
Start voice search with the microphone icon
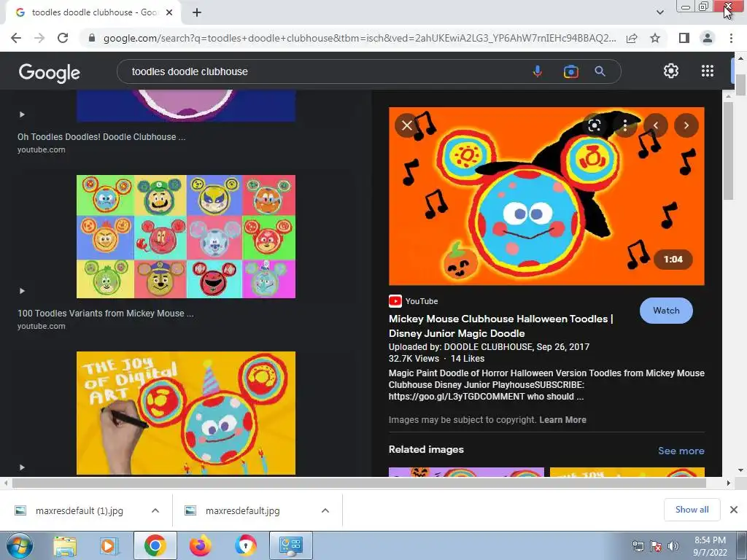pos(538,71)
